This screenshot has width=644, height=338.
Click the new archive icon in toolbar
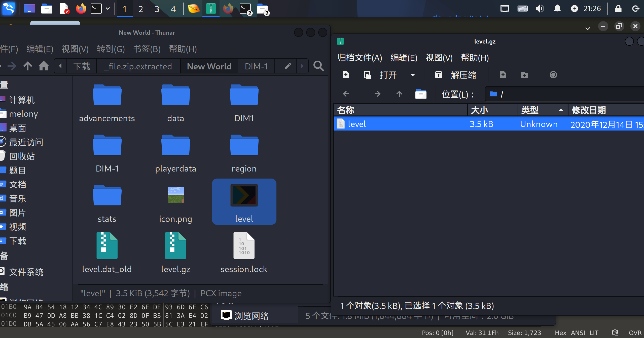(x=346, y=75)
